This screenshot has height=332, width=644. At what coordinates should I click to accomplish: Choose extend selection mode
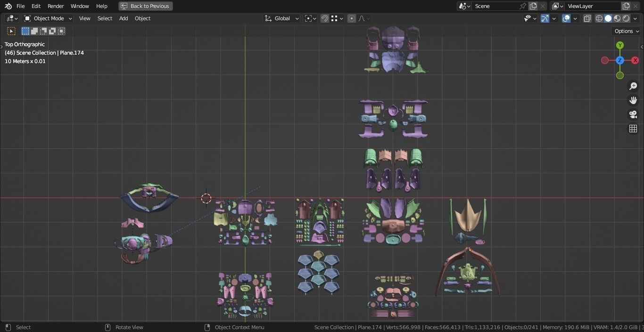tap(34, 31)
